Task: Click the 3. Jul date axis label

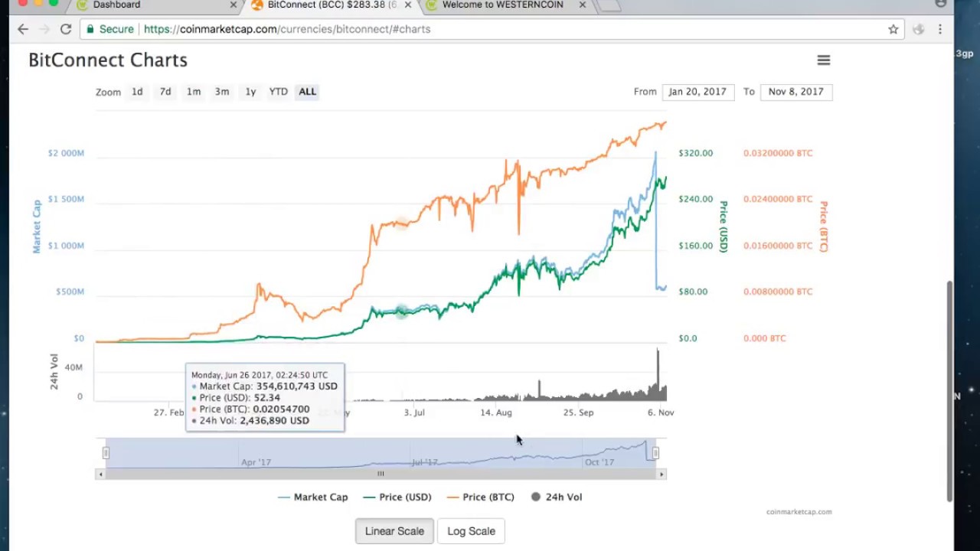Action: (414, 412)
